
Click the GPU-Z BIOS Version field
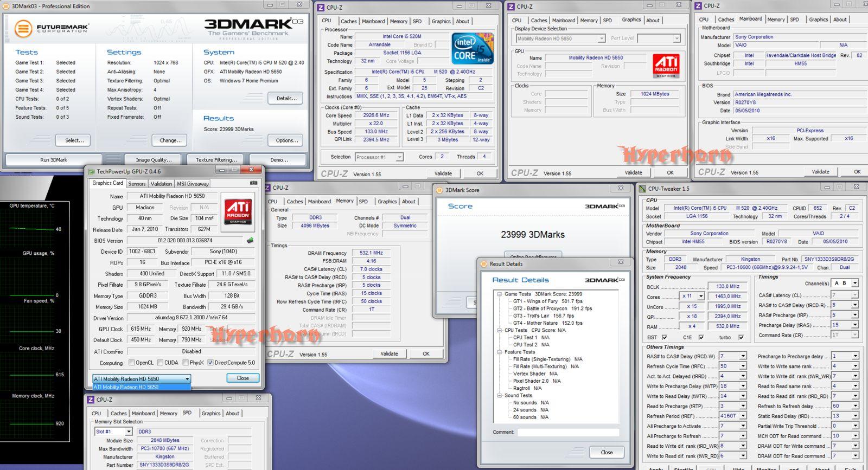click(x=185, y=240)
